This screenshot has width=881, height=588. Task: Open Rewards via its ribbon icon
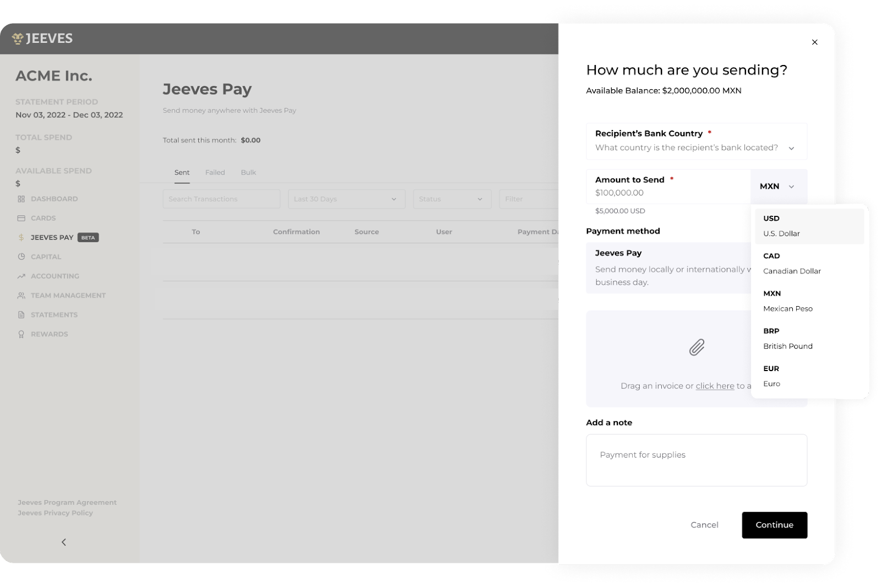pyautogui.click(x=21, y=334)
